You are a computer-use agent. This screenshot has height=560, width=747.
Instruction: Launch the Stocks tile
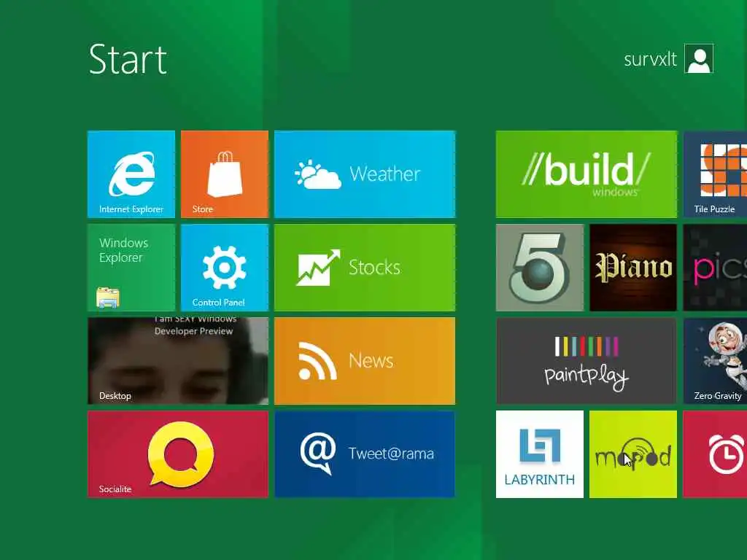pos(365,268)
